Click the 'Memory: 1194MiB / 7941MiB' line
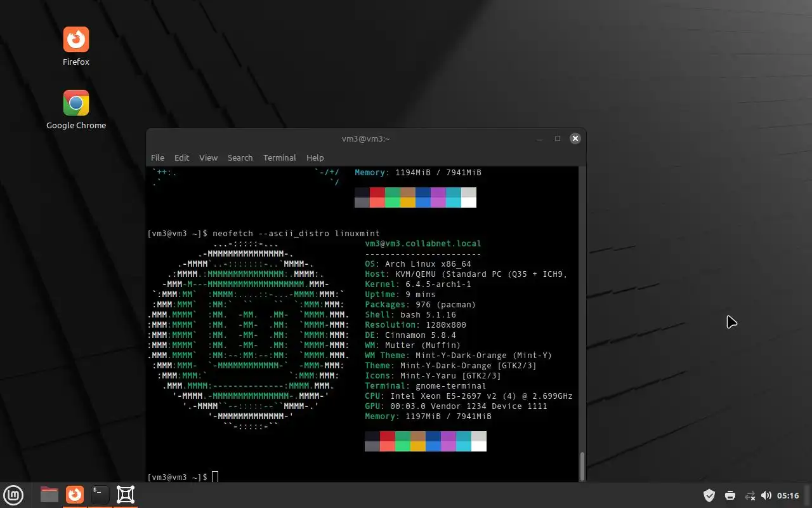The image size is (812, 508). pyautogui.click(x=418, y=172)
